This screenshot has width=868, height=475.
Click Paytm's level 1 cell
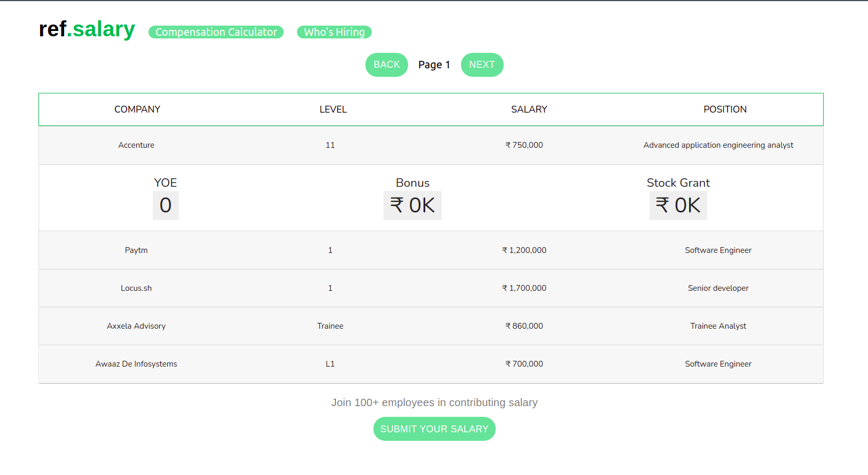[x=330, y=250]
